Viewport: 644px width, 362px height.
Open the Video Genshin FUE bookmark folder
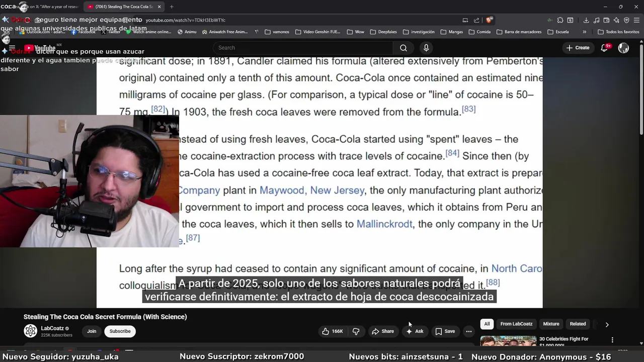pyautogui.click(x=318, y=32)
